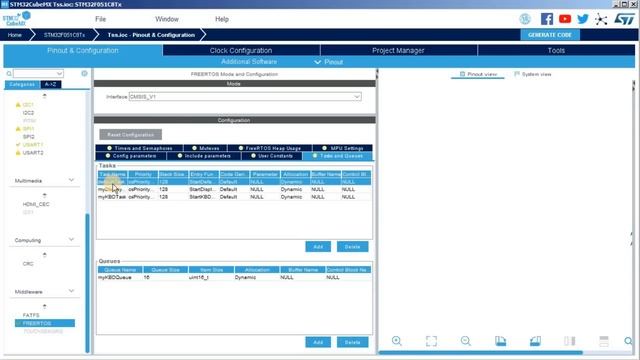Open FreeRTOS Heap Usage tab
Image resolution: width=640 pixels, height=360 pixels.
[270, 148]
